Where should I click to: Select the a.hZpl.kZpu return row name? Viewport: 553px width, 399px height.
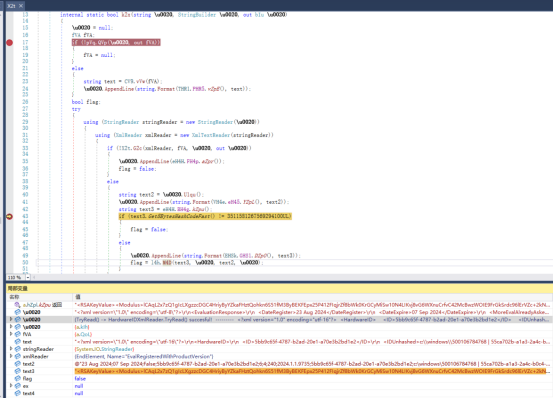point(42,305)
